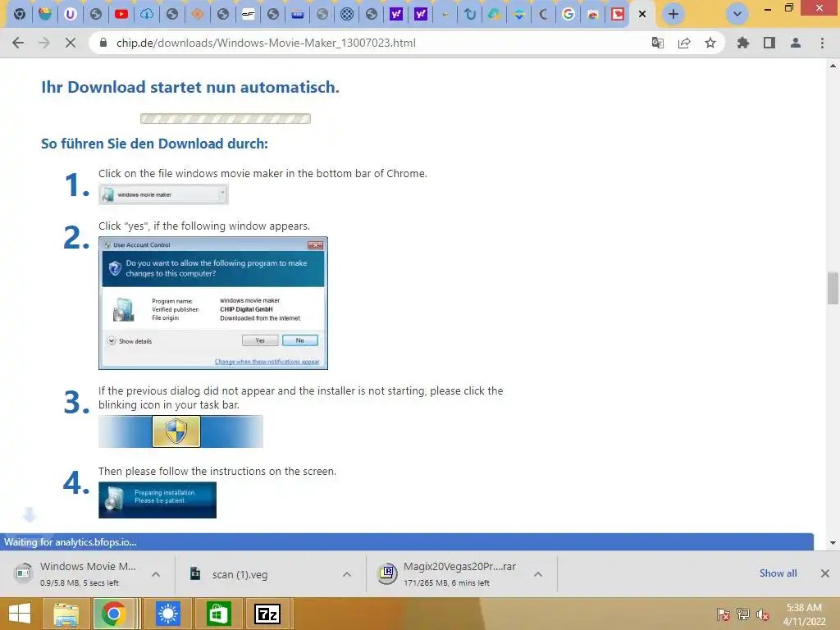The image size is (840, 630).
Task: Click the padlock site info icon
Action: 103,43
